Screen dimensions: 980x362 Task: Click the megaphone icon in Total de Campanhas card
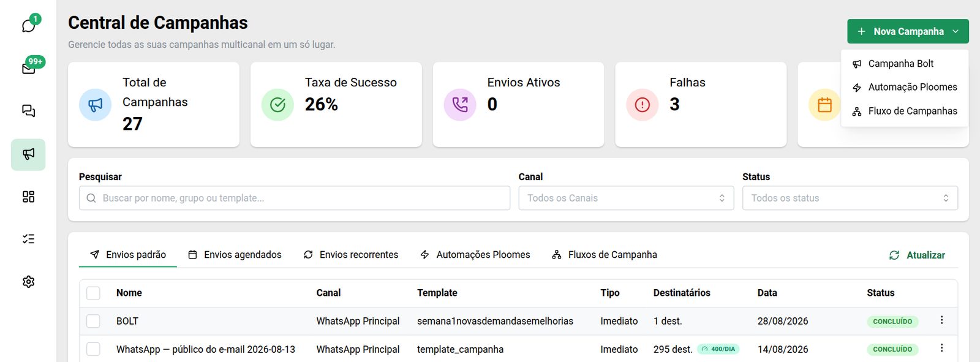tap(95, 105)
